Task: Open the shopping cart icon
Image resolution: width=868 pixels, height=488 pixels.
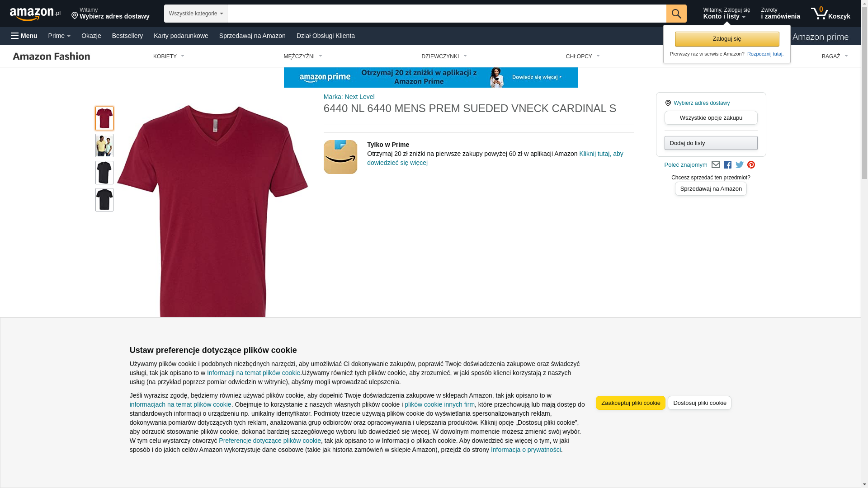Action: [830, 14]
